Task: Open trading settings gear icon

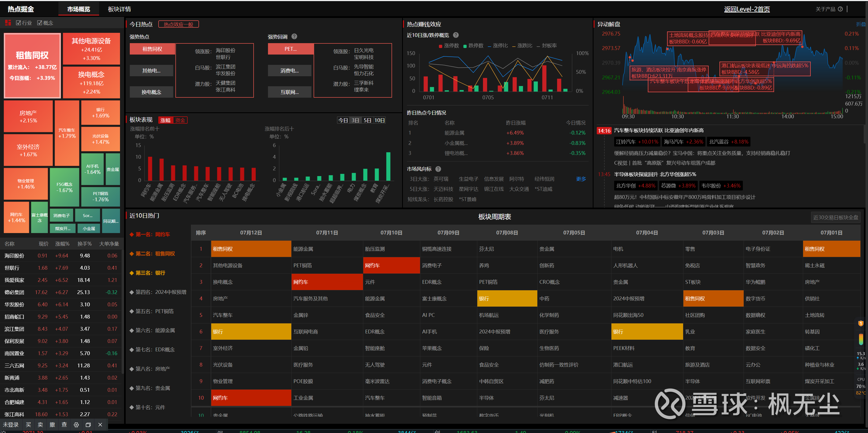Action: 76,425
